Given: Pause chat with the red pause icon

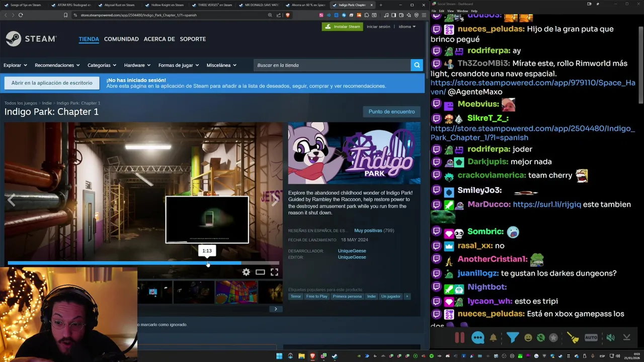Looking at the screenshot, I should [460, 337].
